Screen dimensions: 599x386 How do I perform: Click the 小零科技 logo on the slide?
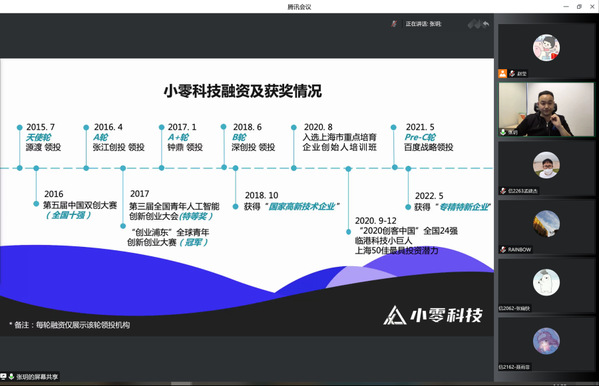(x=433, y=315)
